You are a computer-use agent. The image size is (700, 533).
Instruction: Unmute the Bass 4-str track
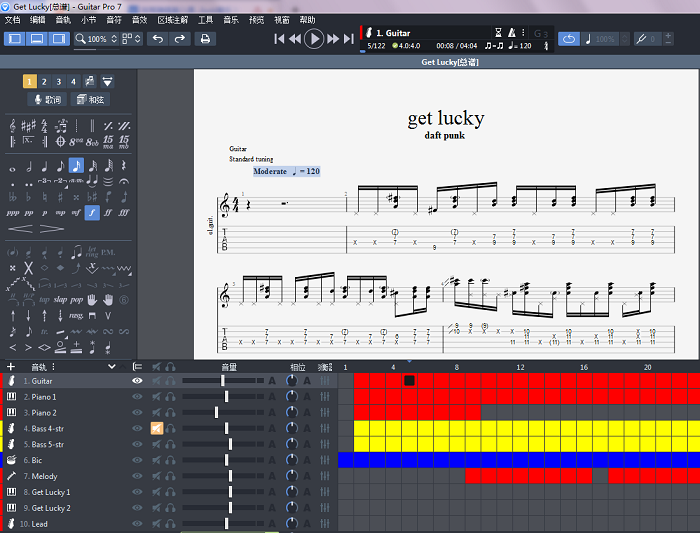pyautogui.click(x=157, y=429)
